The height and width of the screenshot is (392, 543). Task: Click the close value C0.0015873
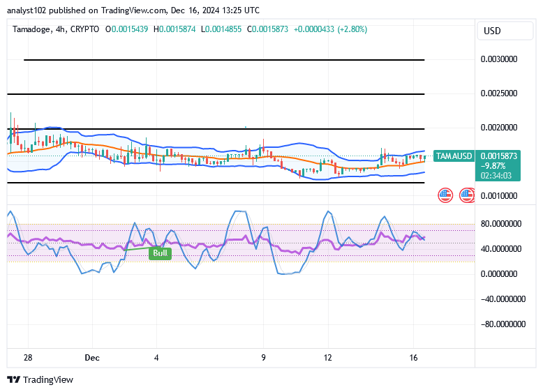(268, 29)
